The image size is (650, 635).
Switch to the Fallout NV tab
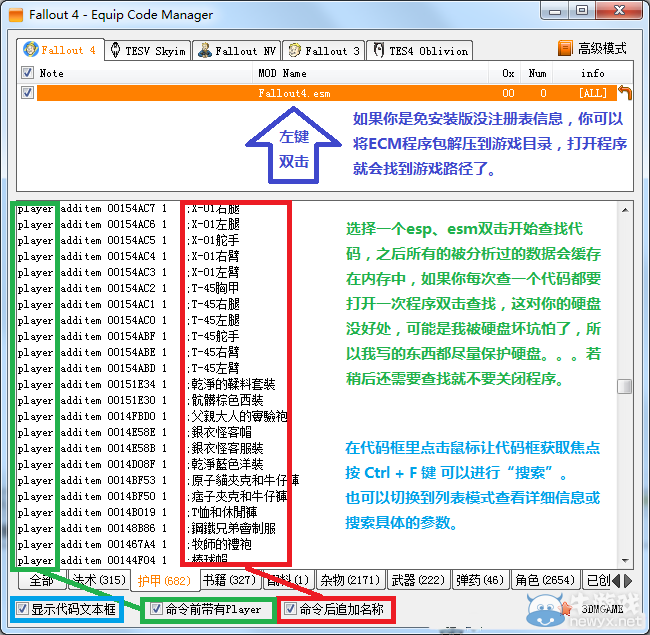point(237,51)
